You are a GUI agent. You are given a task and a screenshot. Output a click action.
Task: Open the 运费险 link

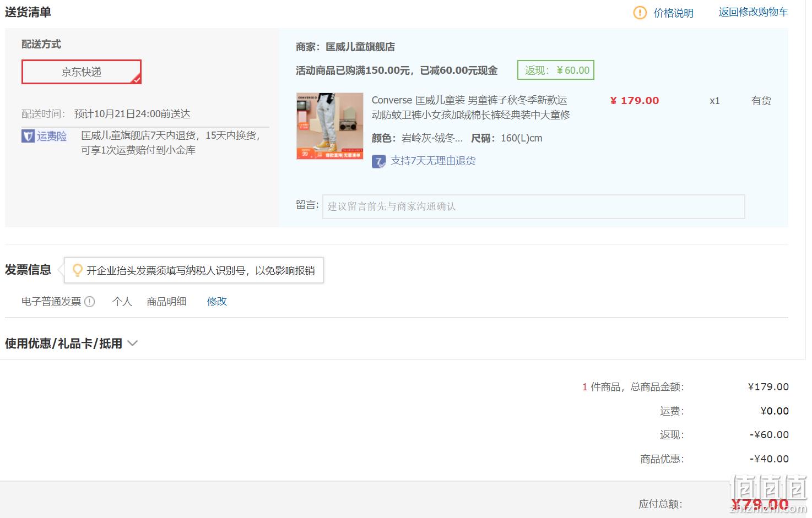click(52, 136)
